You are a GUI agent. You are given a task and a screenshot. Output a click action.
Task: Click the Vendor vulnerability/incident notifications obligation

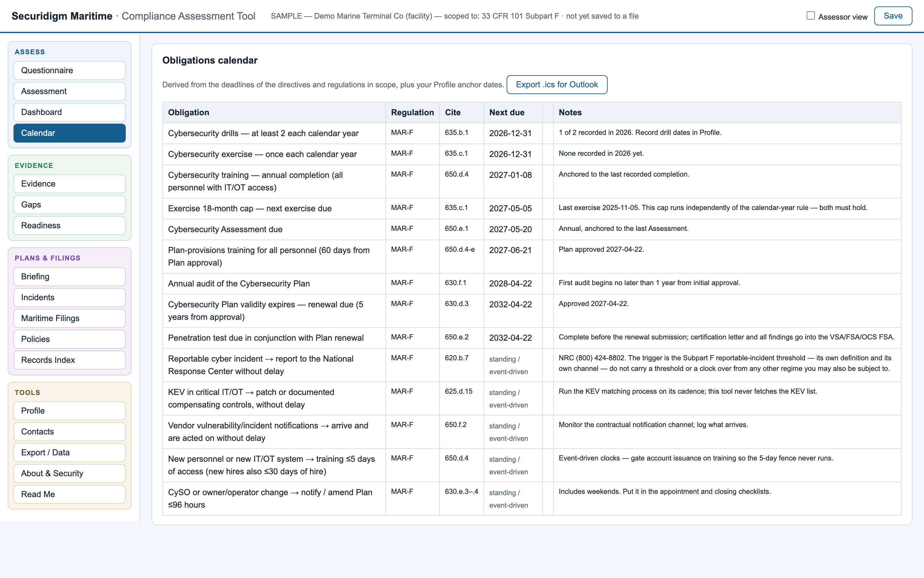pos(268,432)
